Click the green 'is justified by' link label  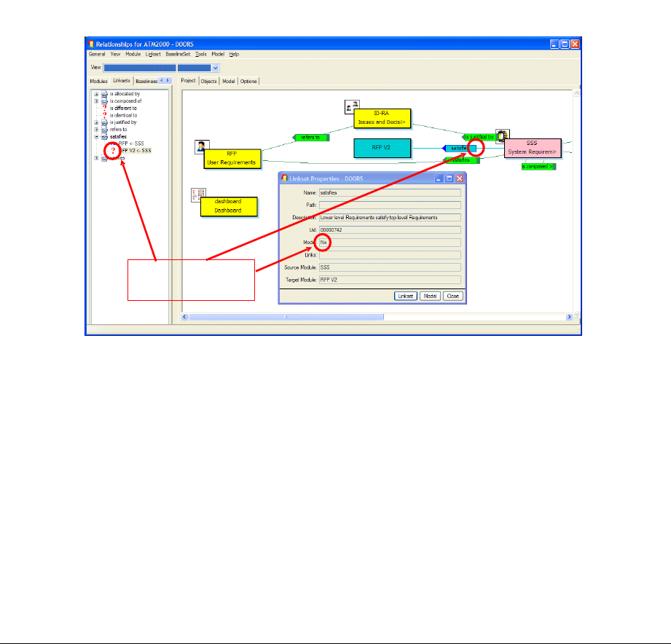pos(479,137)
